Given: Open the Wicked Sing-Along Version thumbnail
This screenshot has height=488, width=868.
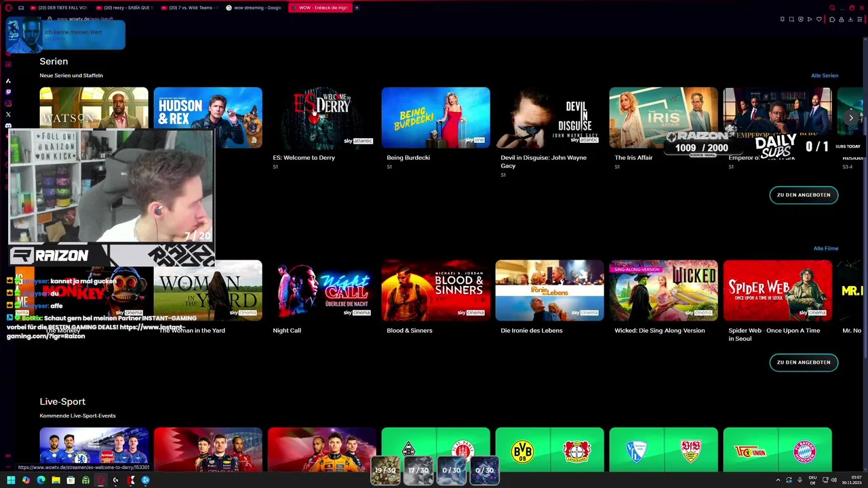Looking at the screenshot, I should (x=663, y=290).
